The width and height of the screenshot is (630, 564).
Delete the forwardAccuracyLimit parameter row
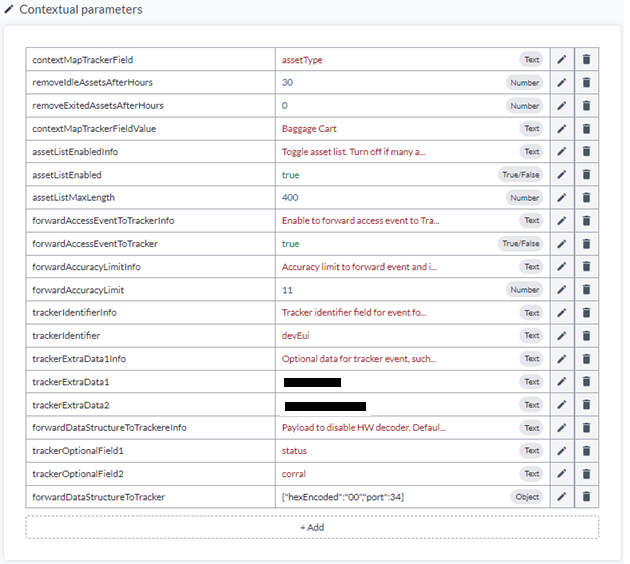click(587, 290)
